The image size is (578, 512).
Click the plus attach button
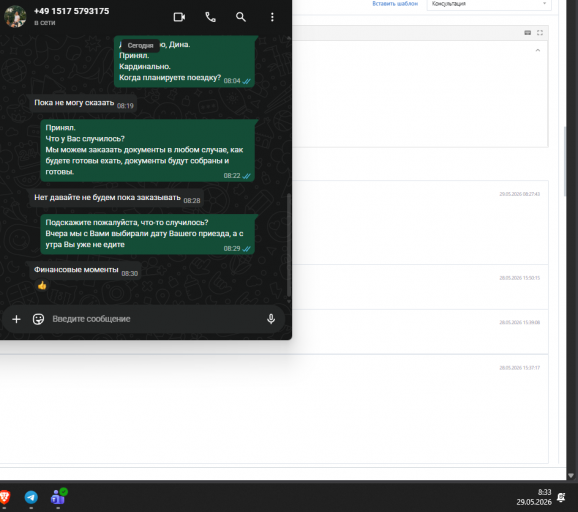point(16,319)
